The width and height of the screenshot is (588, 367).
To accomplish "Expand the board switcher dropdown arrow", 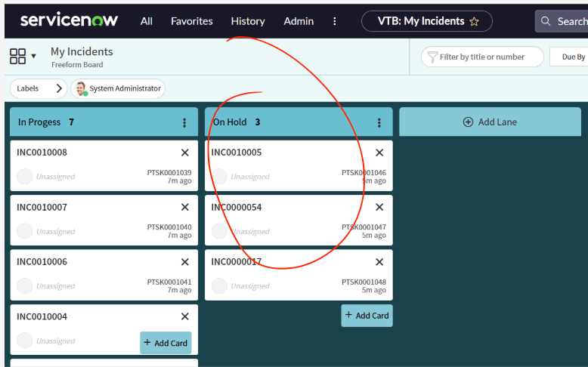I will coord(33,56).
